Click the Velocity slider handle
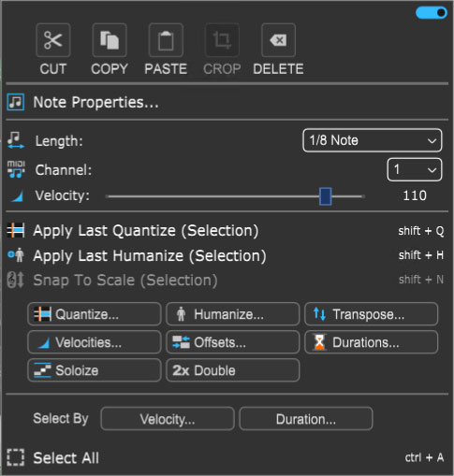This screenshot has height=476, width=454. point(326,196)
